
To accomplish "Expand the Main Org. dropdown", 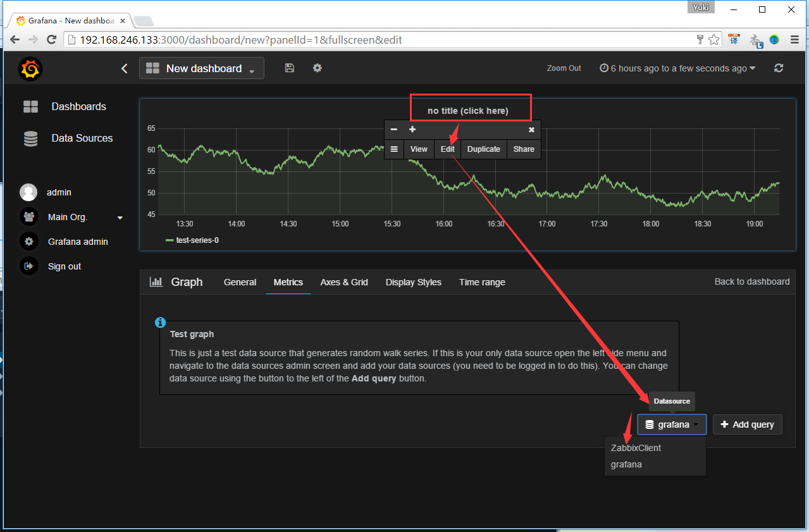I will [x=120, y=218].
